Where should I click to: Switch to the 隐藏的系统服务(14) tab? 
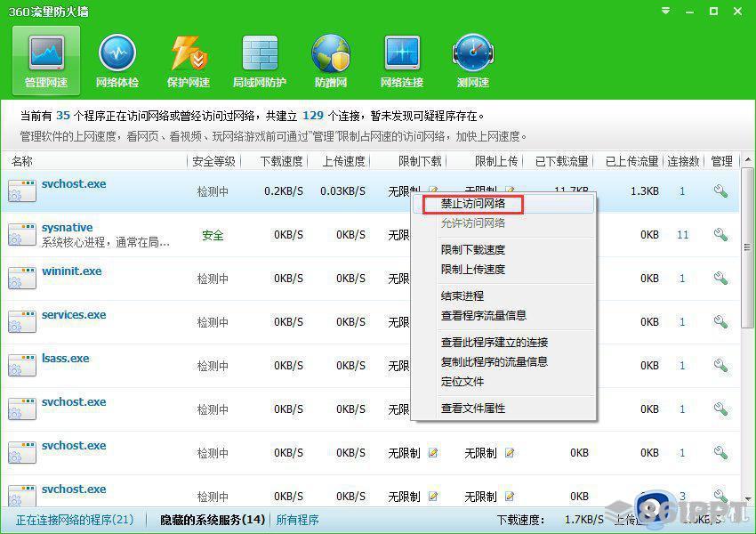(x=213, y=520)
